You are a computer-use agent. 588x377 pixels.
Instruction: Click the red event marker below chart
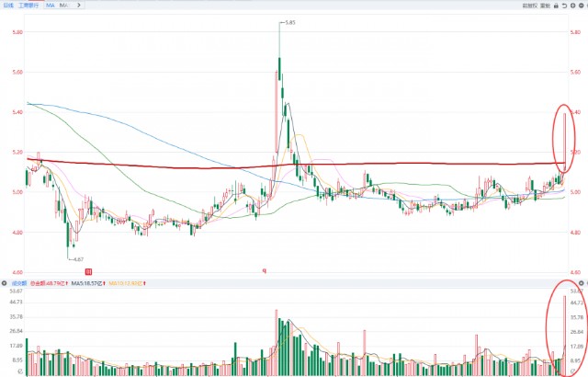click(88, 271)
